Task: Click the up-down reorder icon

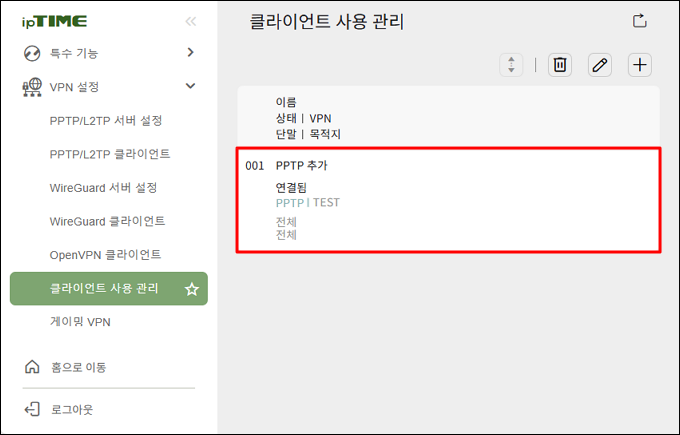Action: 511,65
